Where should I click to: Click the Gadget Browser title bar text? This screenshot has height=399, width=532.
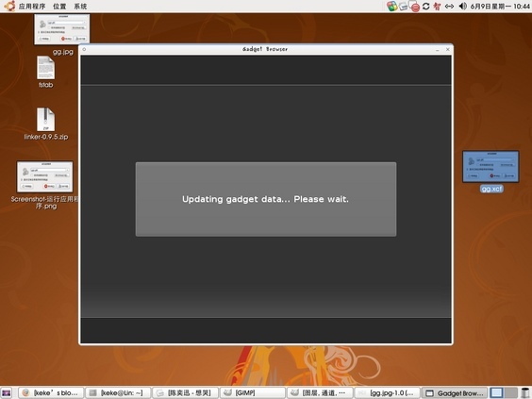point(265,49)
